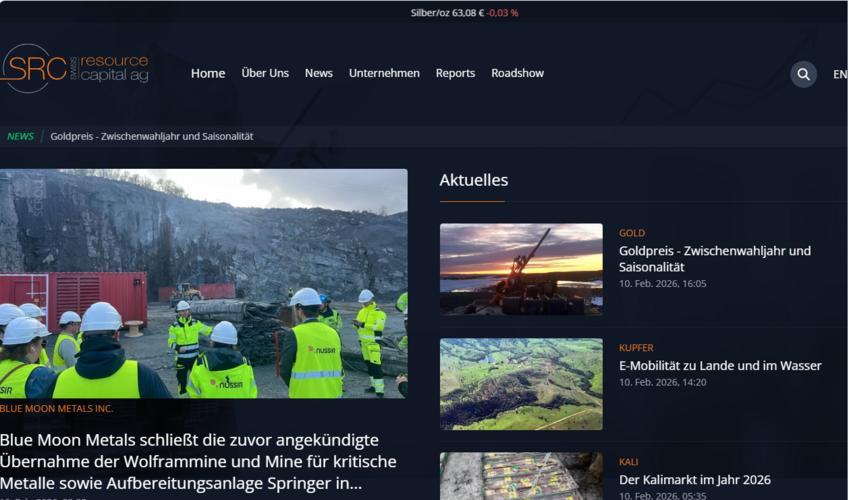Open the quarry site visit photo

204,283
